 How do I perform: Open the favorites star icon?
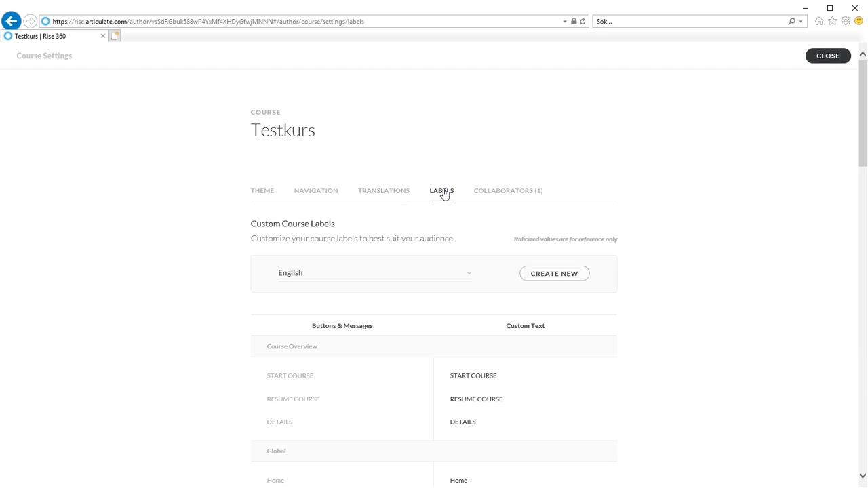833,21
